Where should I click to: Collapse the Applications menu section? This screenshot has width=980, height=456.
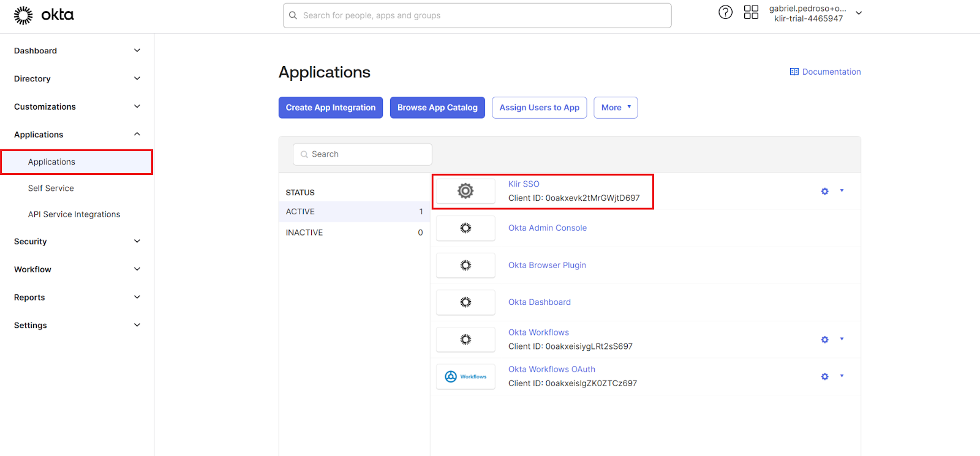(x=137, y=134)
